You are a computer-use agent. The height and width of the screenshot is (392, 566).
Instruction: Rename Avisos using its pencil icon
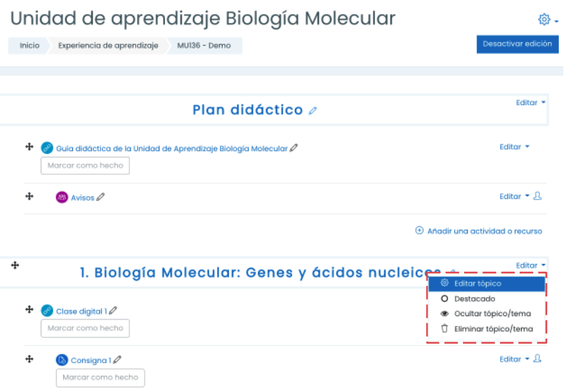pos(100,197)
